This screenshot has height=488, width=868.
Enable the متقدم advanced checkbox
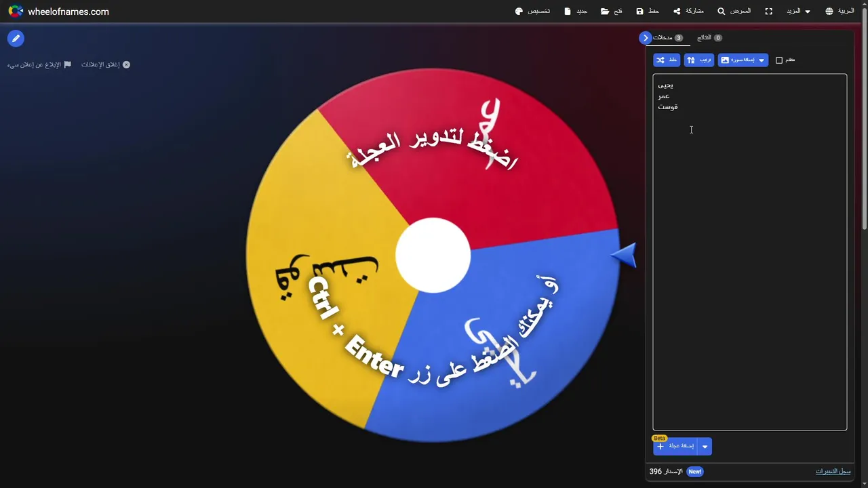point(779,60)
